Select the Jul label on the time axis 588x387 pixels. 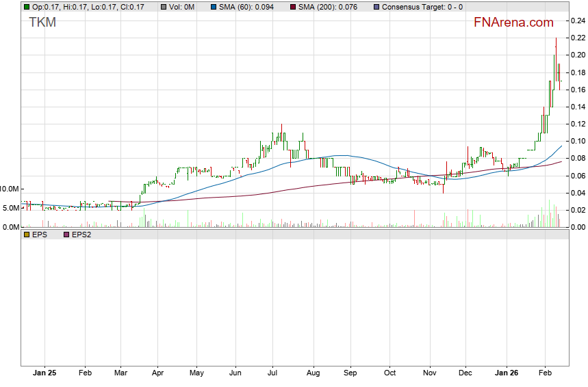pos(272,374)
